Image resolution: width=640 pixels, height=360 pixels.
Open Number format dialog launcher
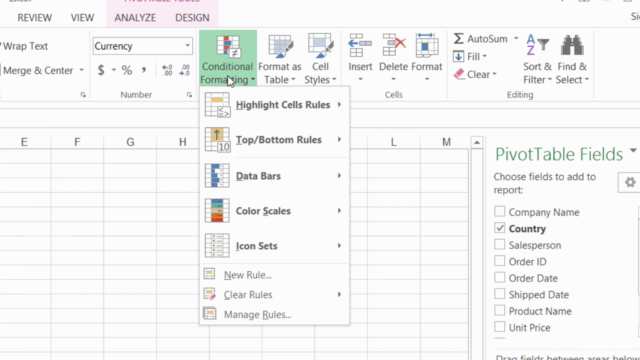pos(189,95)
